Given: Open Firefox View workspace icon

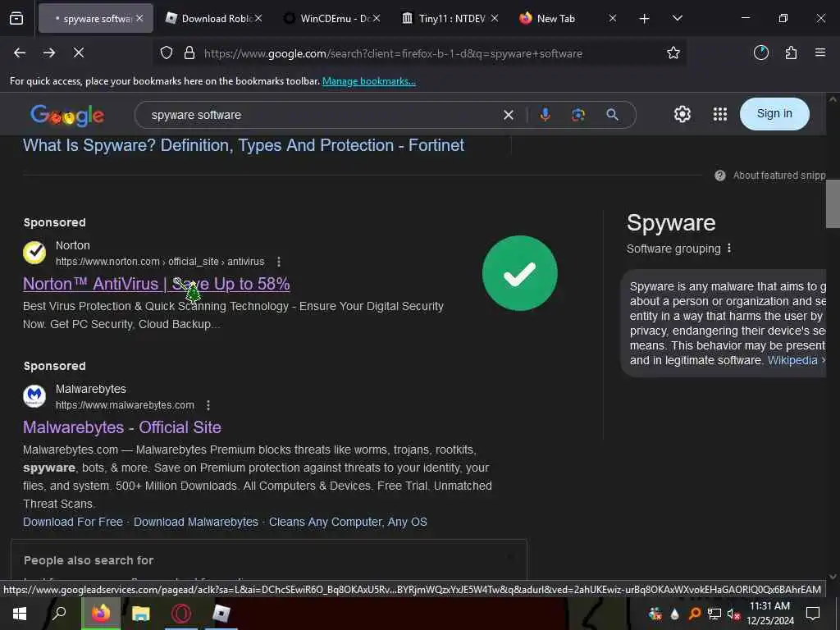Looking at the screenshot, I should click(x=16, y=18).
